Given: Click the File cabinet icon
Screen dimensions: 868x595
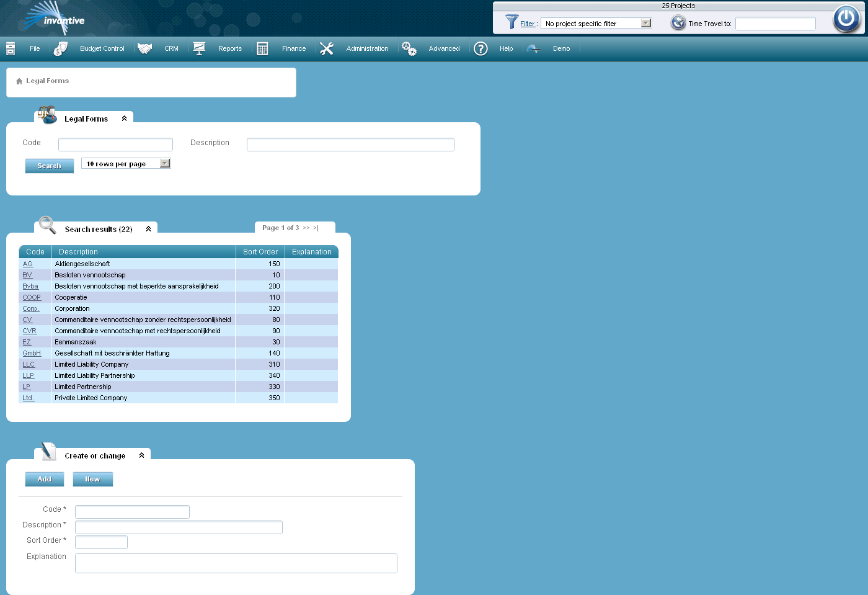Looking at the screenshot, I should (x=11, y=48).
